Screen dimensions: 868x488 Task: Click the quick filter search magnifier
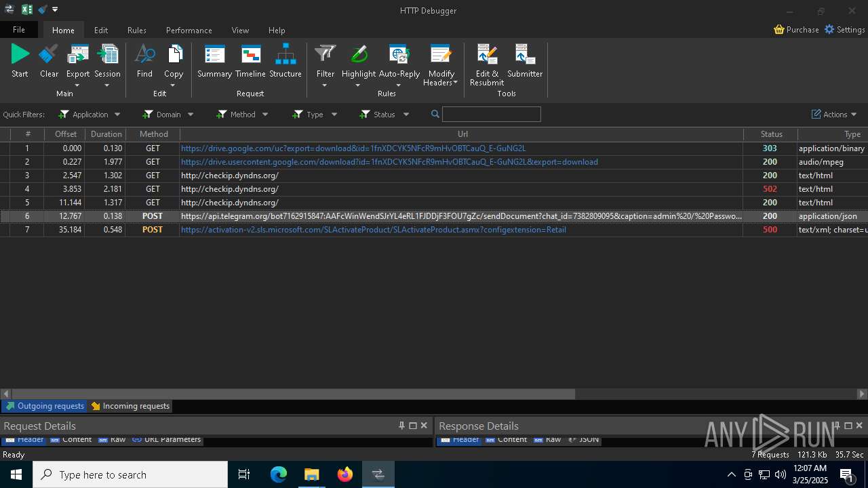pyautogui.click(x=435, y=115)
